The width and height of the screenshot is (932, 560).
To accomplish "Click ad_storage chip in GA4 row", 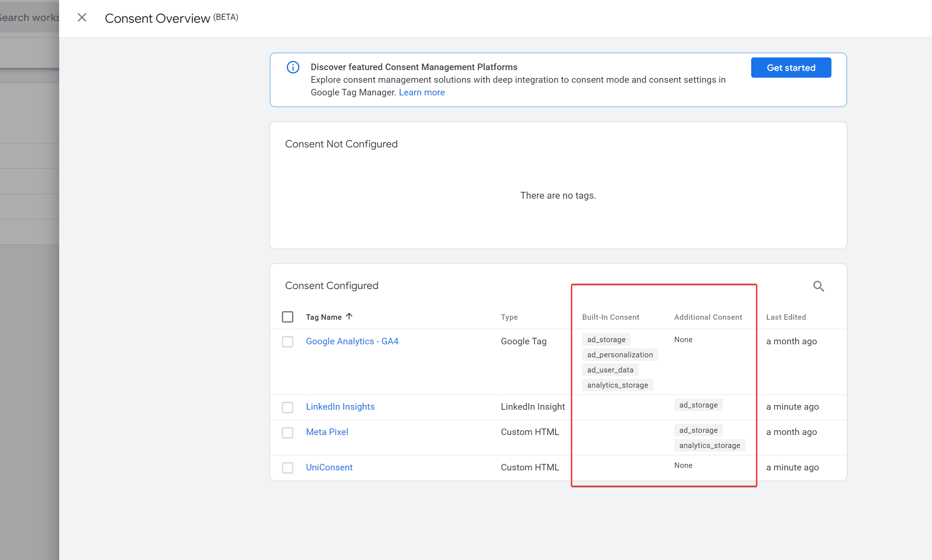I will tap(606, 339).
